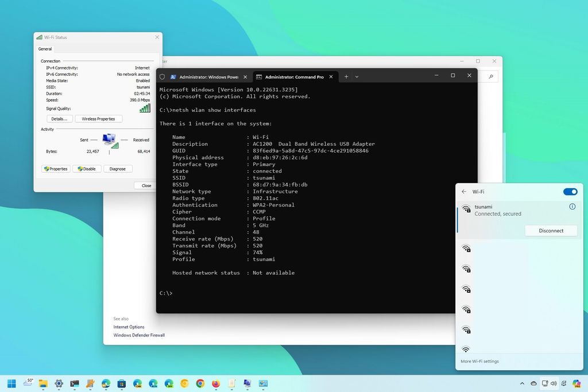Switch to the Administrator: Windows PowerShell tab
The width and height of the screenshot is (588, 392).
[208, 76]
